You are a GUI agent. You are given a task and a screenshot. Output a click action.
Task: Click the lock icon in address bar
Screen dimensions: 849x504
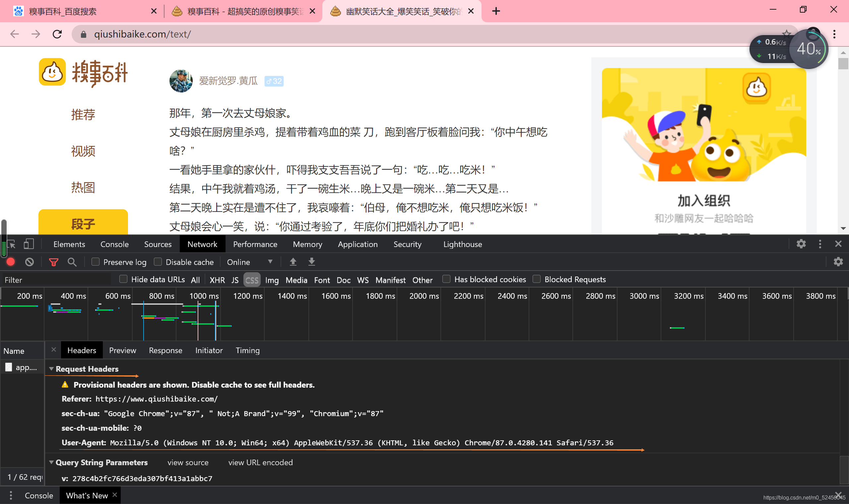[x=84, y=34]
